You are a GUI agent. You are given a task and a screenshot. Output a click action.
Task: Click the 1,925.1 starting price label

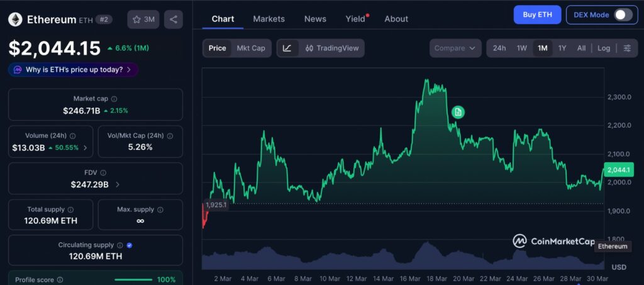[216, 204]
